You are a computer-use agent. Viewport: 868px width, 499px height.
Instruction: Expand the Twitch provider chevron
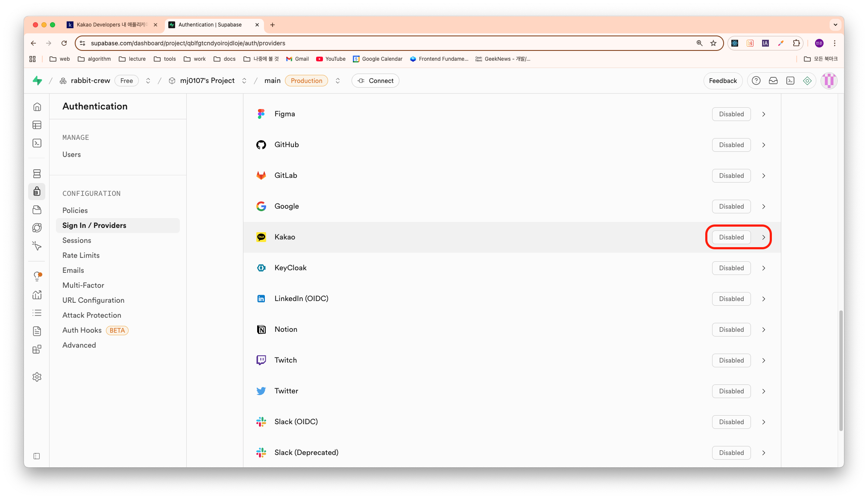[x=764, y=360]
